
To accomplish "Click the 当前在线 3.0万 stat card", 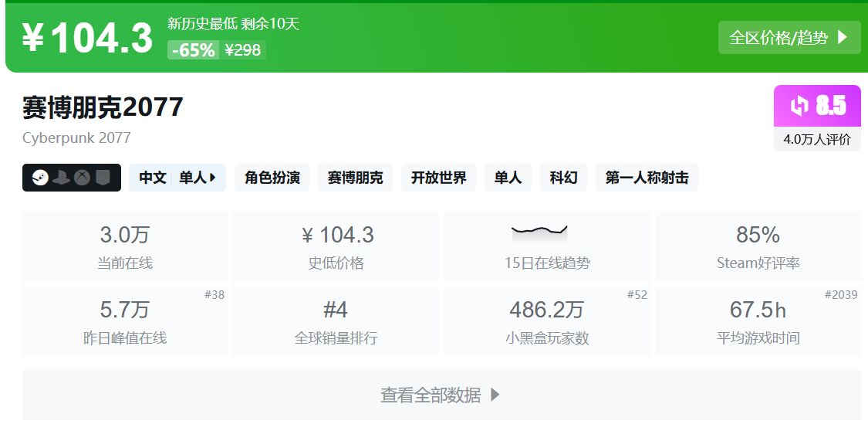I will pos(125,246).
